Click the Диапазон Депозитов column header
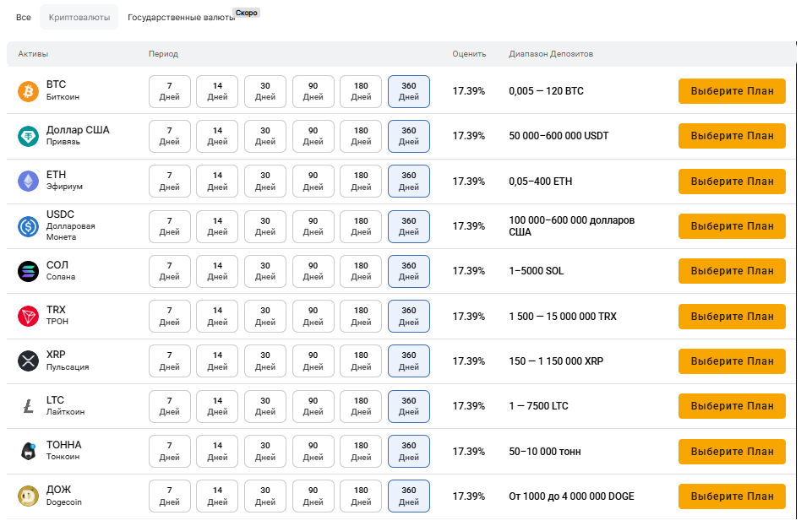This screenshot has height=526, width=812. 551,54
